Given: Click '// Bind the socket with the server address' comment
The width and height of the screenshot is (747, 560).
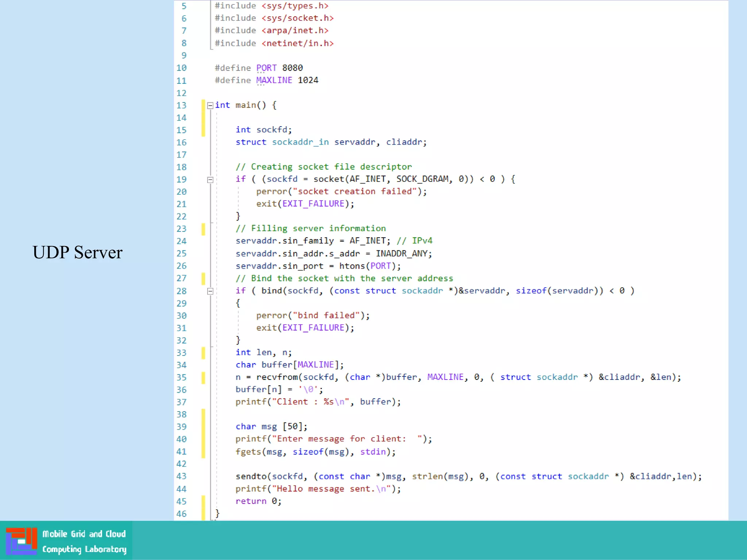Looking at the screenshot, I should coord(344,279).
